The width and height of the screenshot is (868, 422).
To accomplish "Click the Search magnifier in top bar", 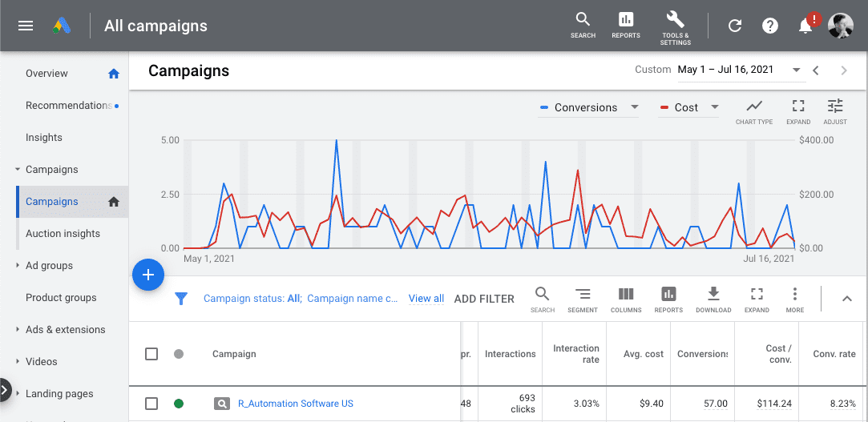I will [x=583, y=24].
